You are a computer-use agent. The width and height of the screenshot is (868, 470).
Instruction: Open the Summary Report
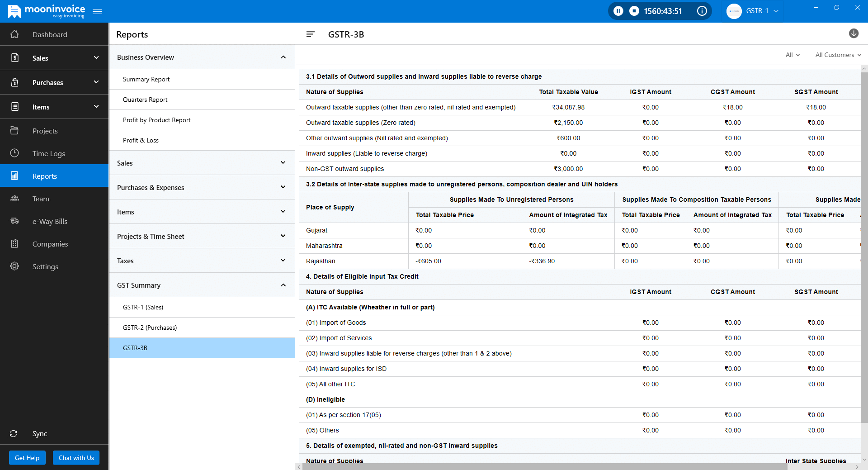(202, 79)
